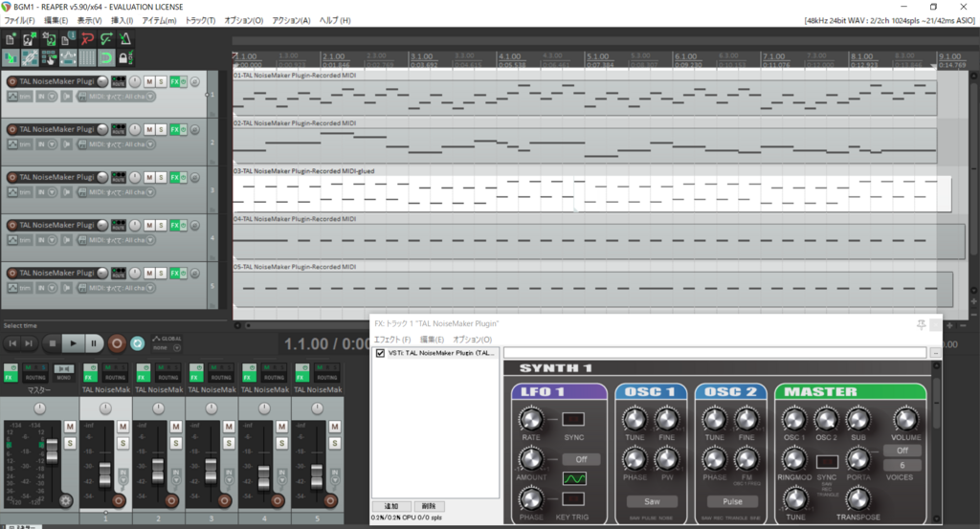The height and width of the screenshot is (529, 980).
Task: Click the Open project toolbar icon
Action: [30, 39]
